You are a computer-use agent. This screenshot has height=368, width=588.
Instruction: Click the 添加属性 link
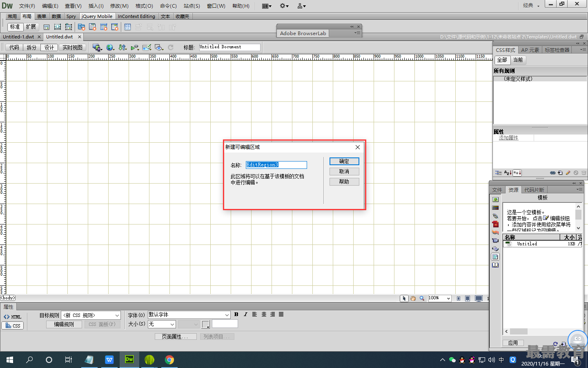coord(508,138)
